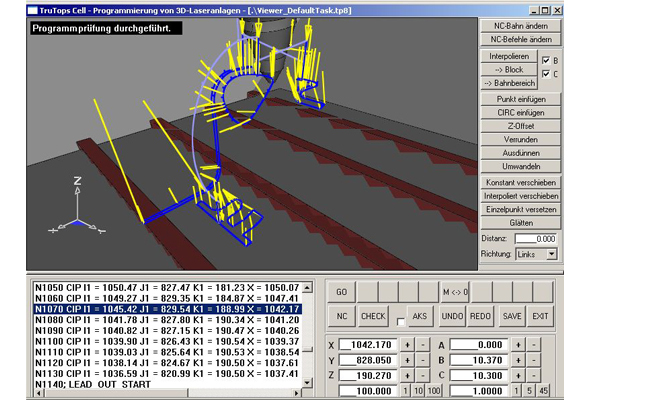This screenshot has height=400, width=660.
Task: Toggle the C axis checkbox
Action: (x=545, y=73)
